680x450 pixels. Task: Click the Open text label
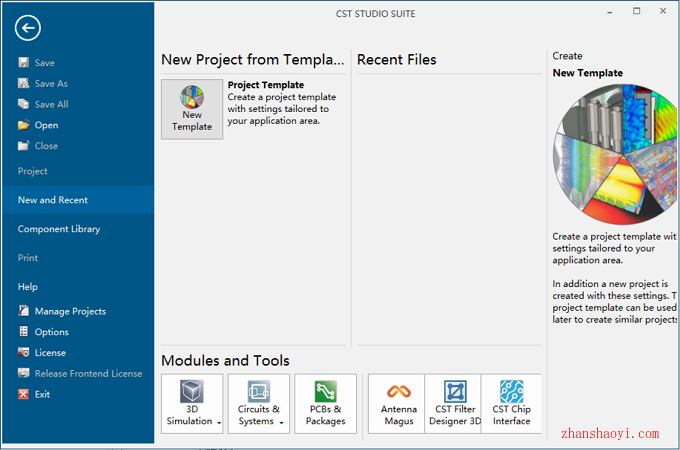pos(46,125)
